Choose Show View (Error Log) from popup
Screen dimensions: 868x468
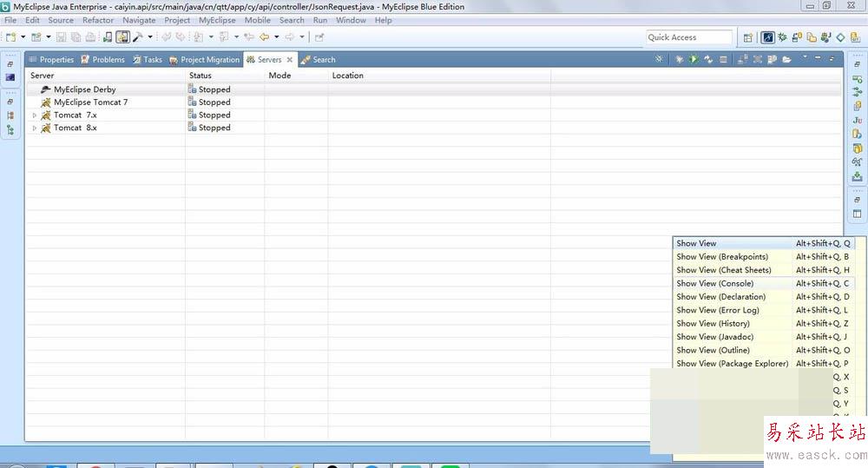(763, 310)
